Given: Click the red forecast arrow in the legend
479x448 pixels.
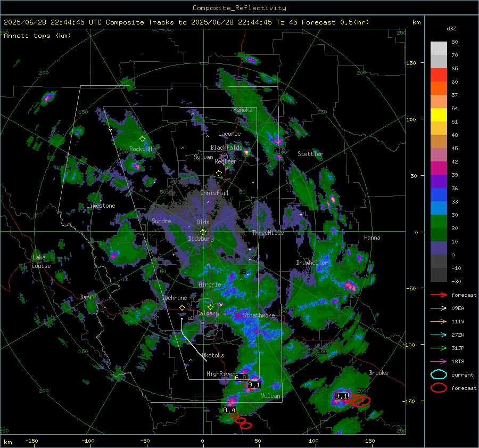Looking at the screenshot, I should click(x=439, y=295).
